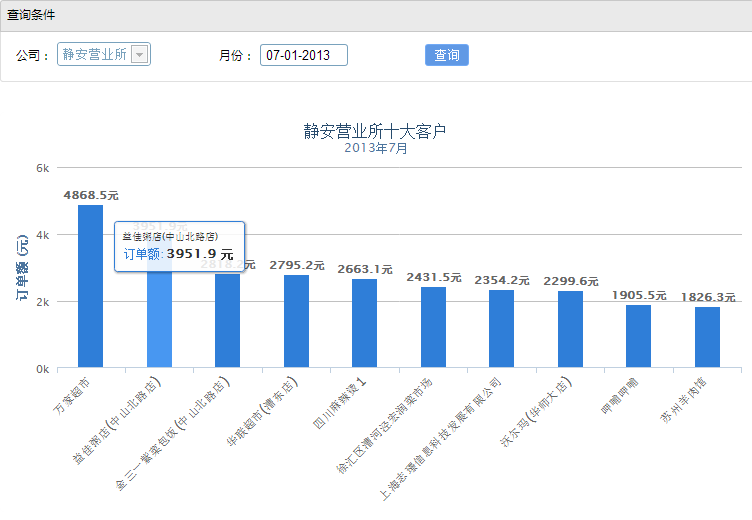Click the chart title 静安营业所十大客户
This screenshot has height=520, width=752.
(x=375, y=131)
